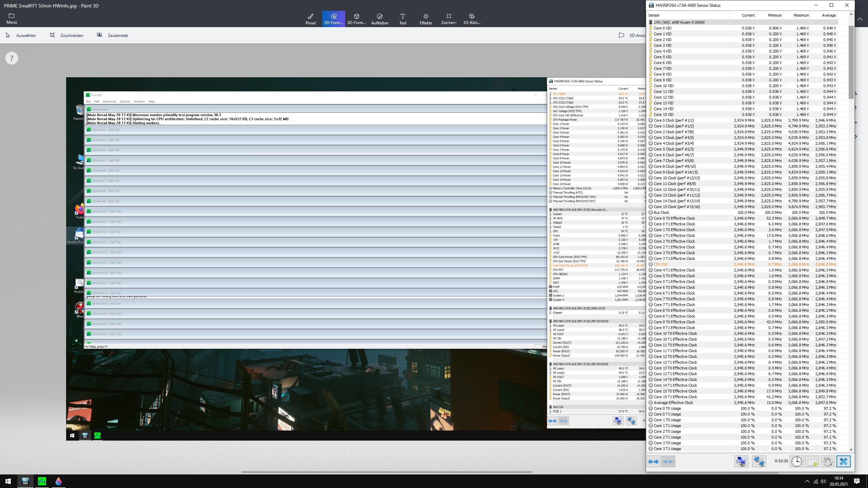Click the HWiNFO taskbar icon
This screenshot has width=868, height=488.
pos(25,481)
